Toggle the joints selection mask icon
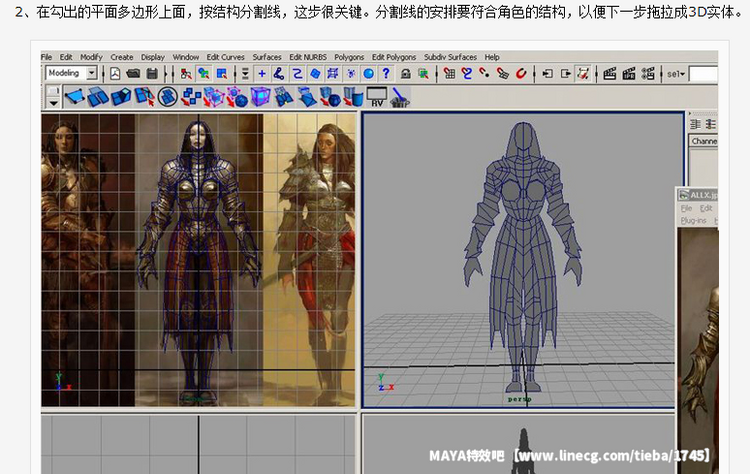Viewport: 750px width, 474px height. 279,74
